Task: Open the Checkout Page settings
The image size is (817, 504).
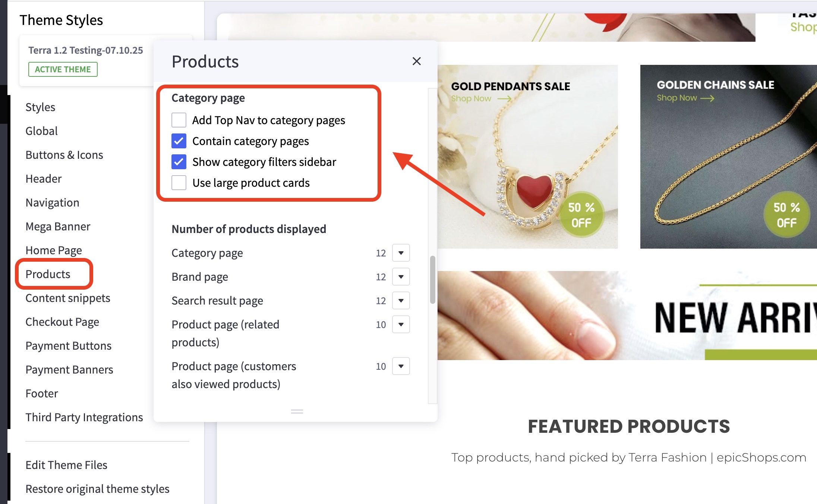Action: 62,322
